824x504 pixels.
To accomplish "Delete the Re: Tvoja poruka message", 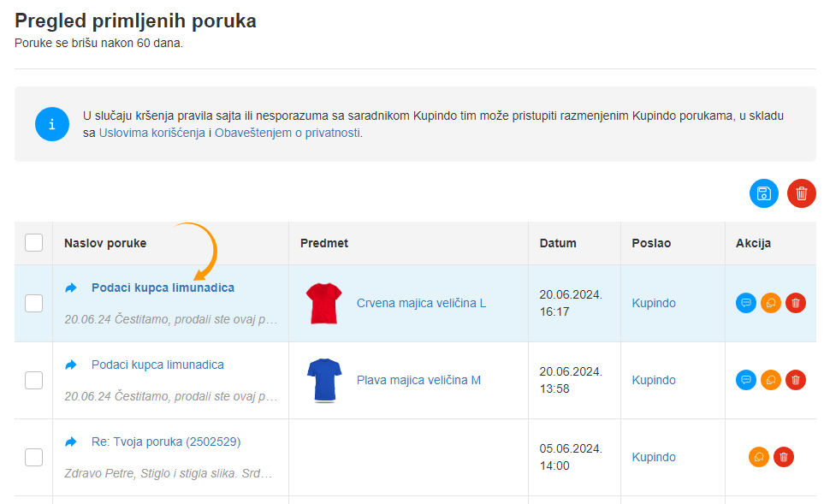I will (x=784, y=457).
